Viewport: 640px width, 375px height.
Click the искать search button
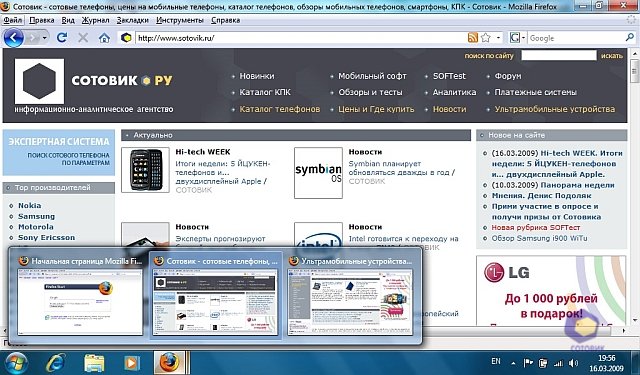tap(612, 55)
